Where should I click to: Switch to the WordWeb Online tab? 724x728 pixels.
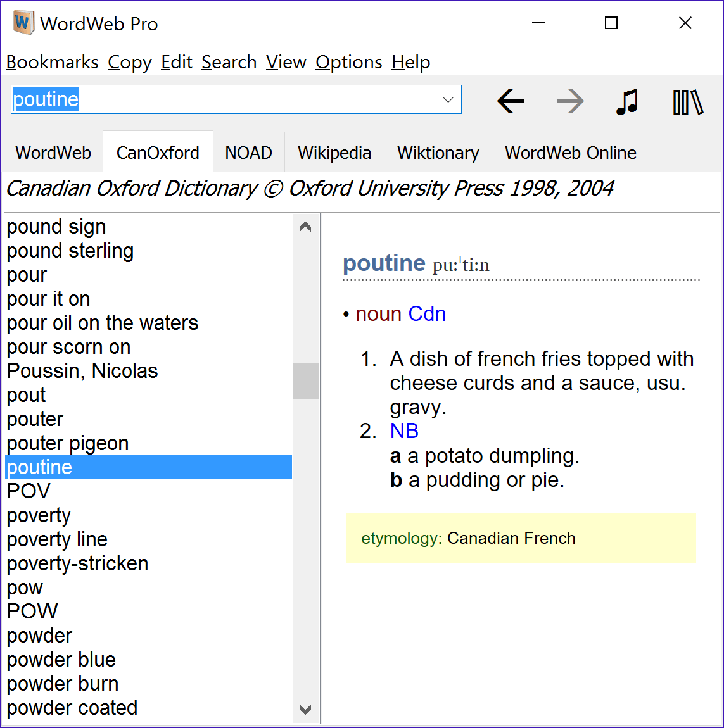pos(570,153)
